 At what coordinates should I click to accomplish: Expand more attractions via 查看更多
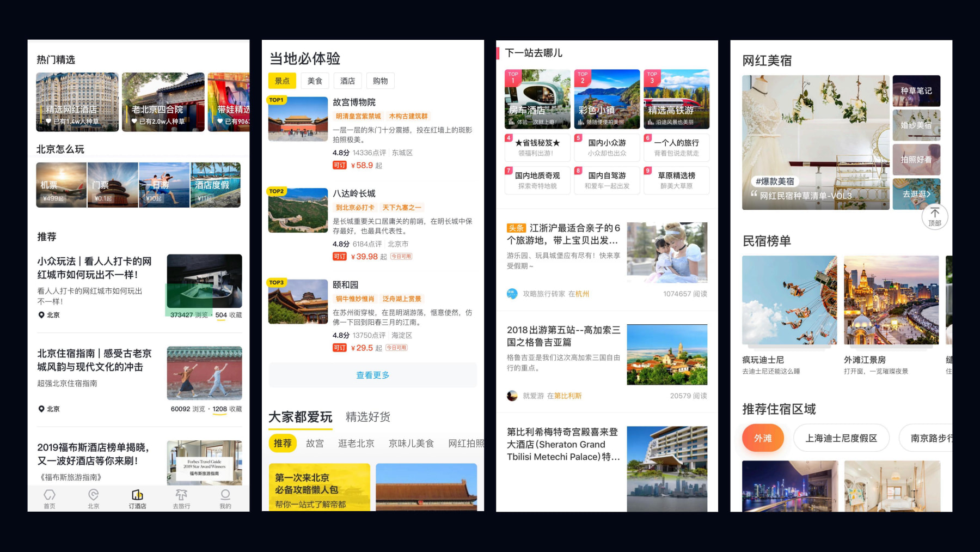372,375
